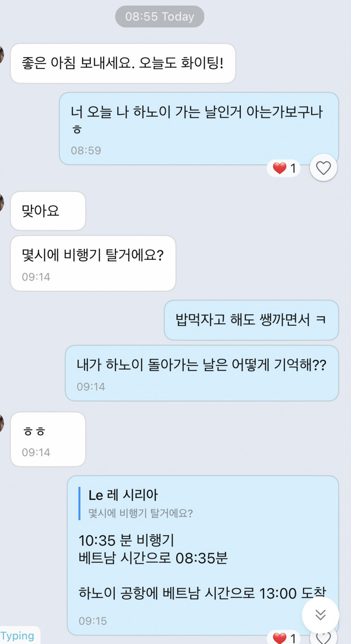
Task: Tap the 10:35 분 비행기 flight text
Action: click(126, 540)
